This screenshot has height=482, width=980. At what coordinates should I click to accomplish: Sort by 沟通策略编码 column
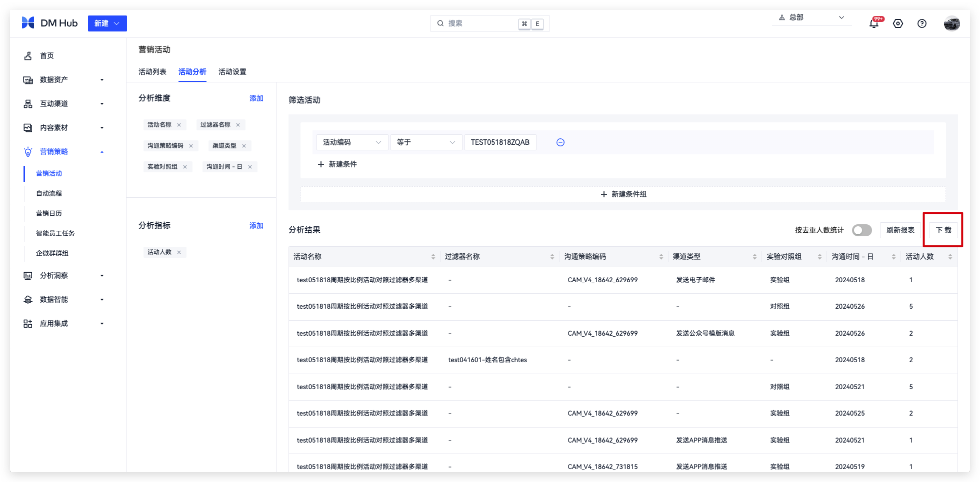661,257
